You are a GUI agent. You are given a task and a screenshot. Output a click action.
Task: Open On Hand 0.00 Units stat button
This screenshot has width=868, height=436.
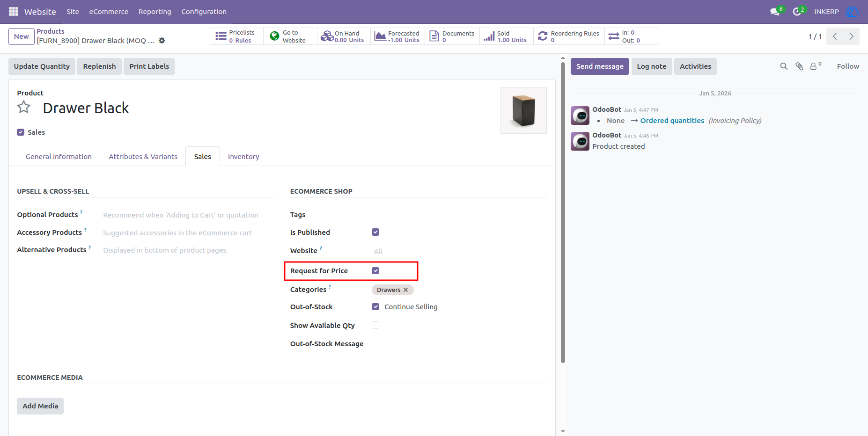pyautogui.click(x=344, y=36)
